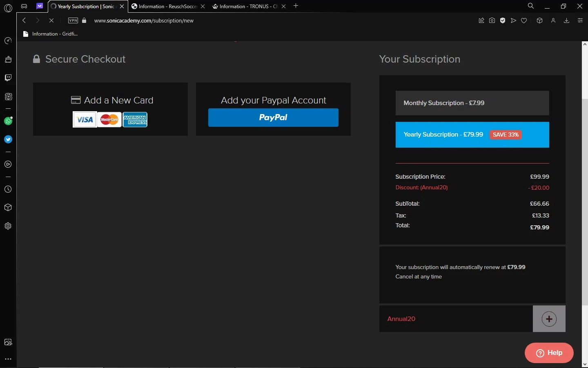Viewport: 588px width, 368px height.
Task: Click the Visa card logo
Action: point(85,120)
